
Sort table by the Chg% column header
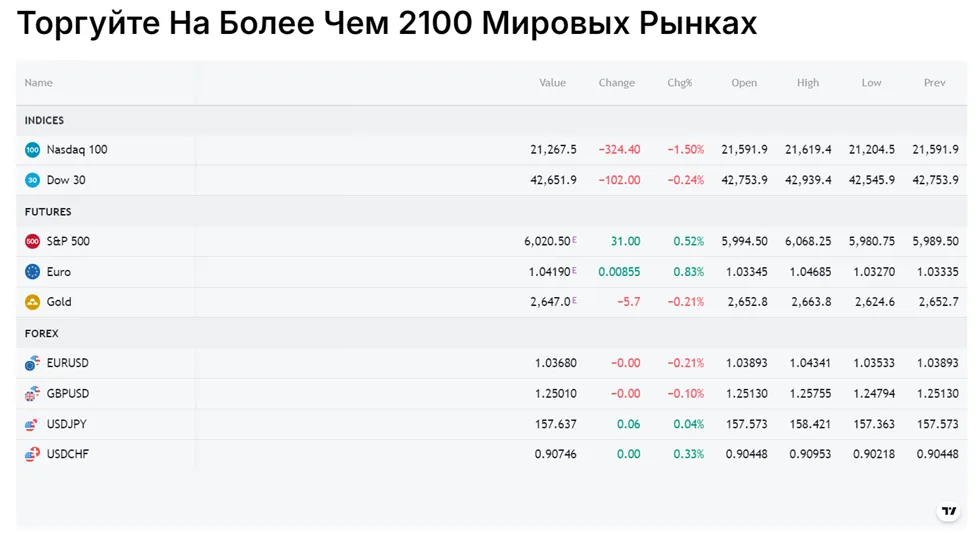[x=679, y=82]
